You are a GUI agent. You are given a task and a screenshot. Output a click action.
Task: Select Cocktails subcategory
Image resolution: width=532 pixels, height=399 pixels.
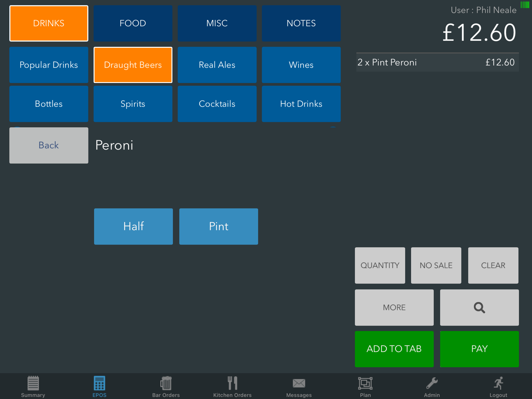tap(217, 104)
